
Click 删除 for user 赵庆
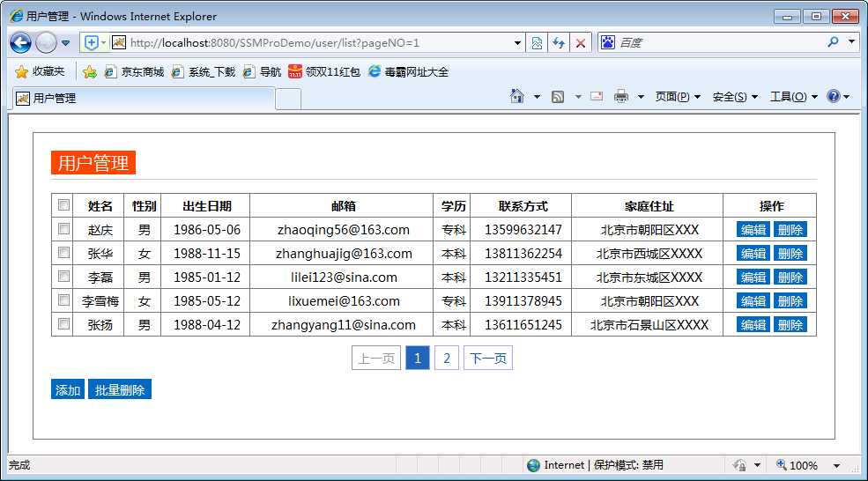790,230
